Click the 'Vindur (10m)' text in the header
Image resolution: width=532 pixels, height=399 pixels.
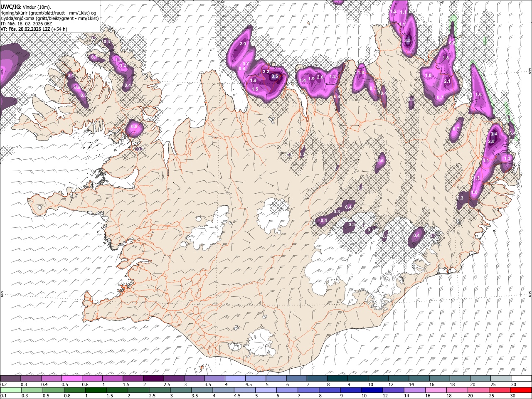(37, 7)
